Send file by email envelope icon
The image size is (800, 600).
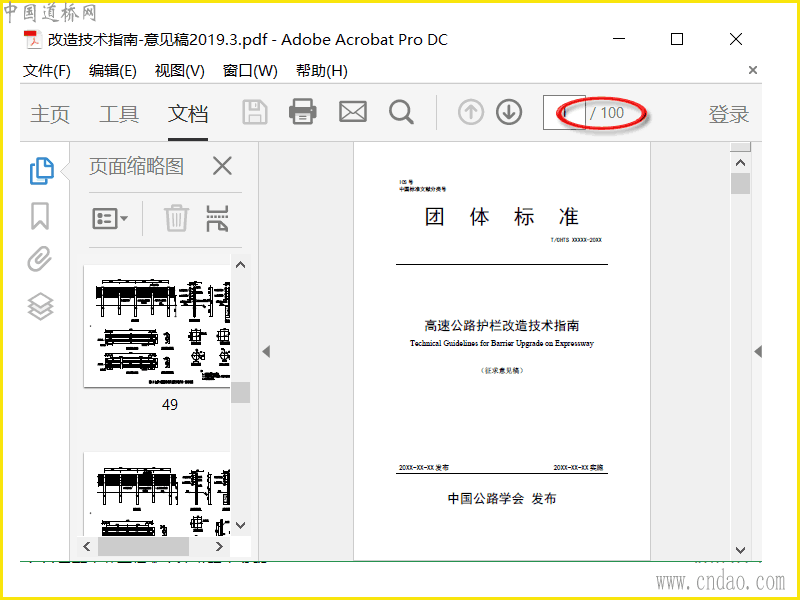[353, 112]
